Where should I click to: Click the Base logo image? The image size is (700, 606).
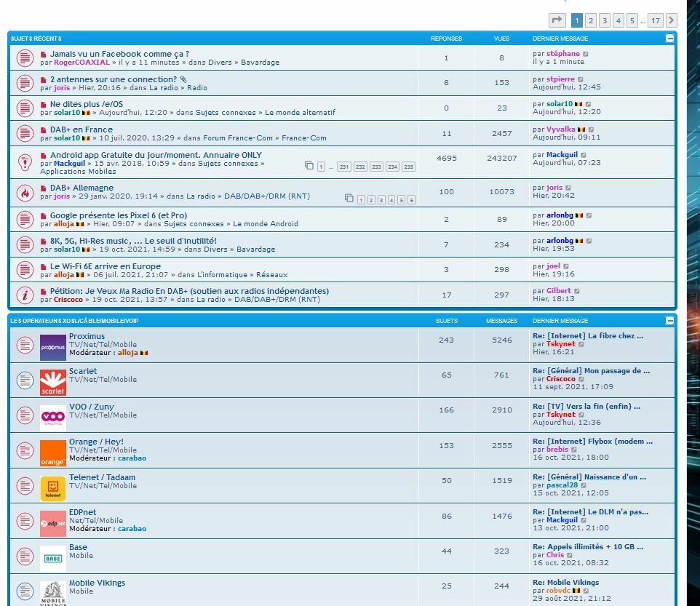[x=52, y=559]
